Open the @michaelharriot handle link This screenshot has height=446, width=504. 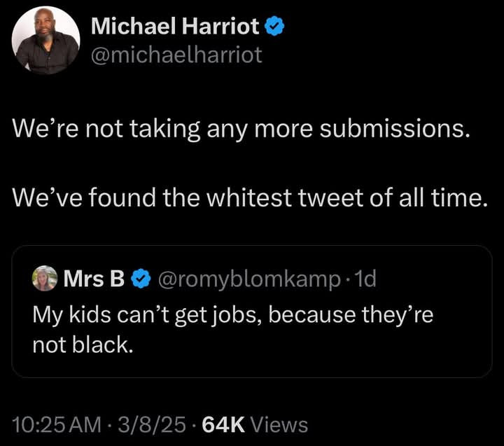click(176, 55)
